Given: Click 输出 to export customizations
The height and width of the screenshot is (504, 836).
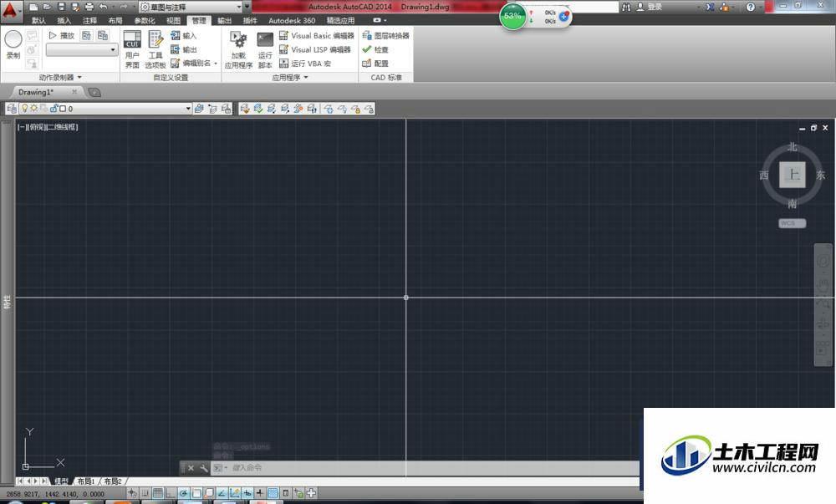Looking at the screenshot, I should [x=183, y=49].
